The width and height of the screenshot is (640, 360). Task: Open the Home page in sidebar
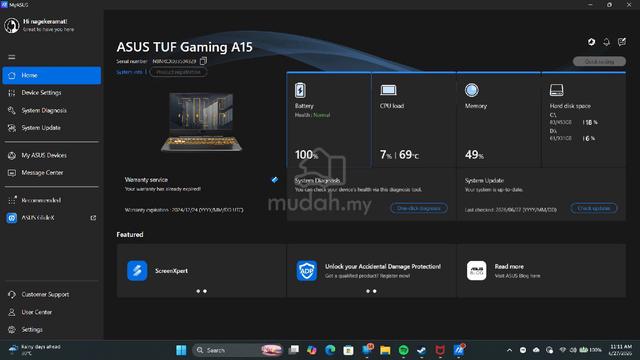pos(51,76)
